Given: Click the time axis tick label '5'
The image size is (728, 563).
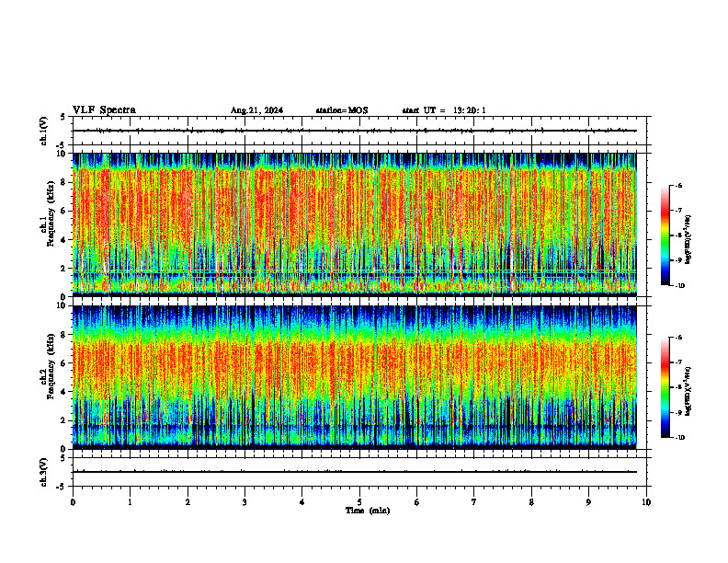Looking at the screenshot, I should click(359, 502).
